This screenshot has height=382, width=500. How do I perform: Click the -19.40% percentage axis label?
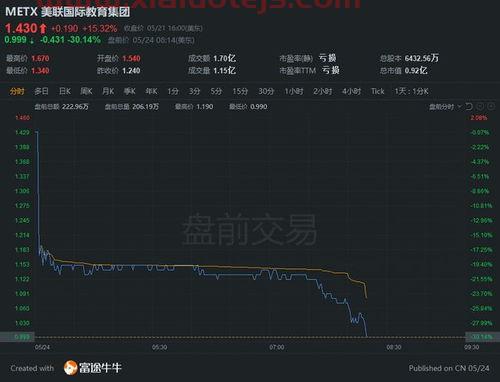tap(481, 264)
